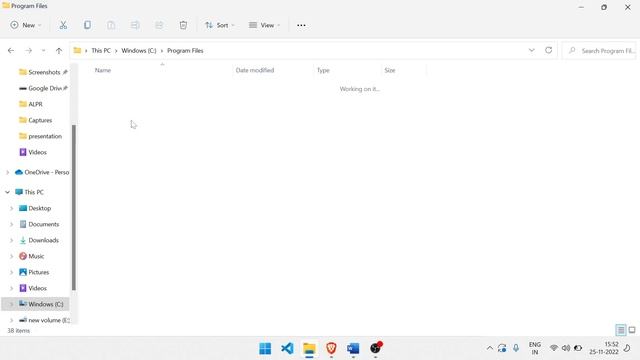Click the Search Program Files field
The height and width of the screenshot is (360, 640).
pyautogui.click(x=599, y=51)
